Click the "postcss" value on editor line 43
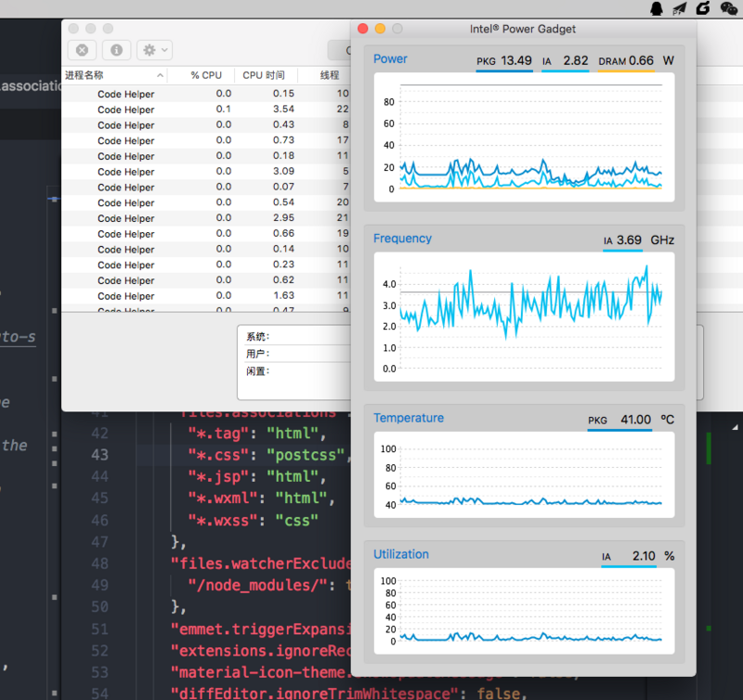The width and height of the screenshot is (743, 700). 306,455
